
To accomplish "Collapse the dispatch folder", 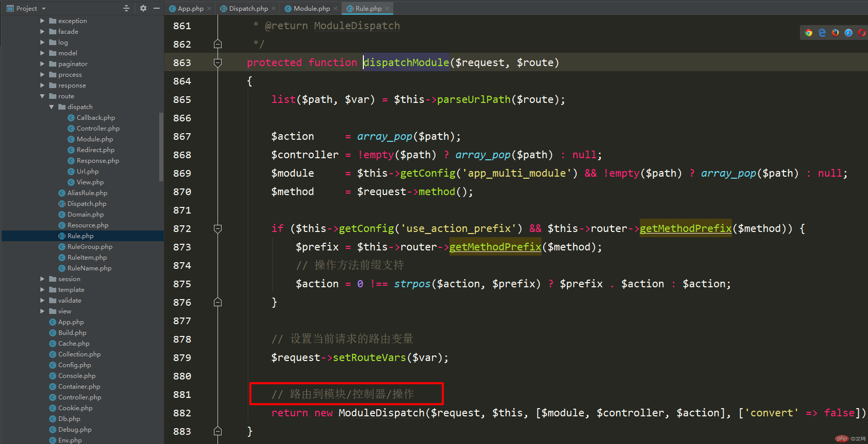I will [52, 107].
